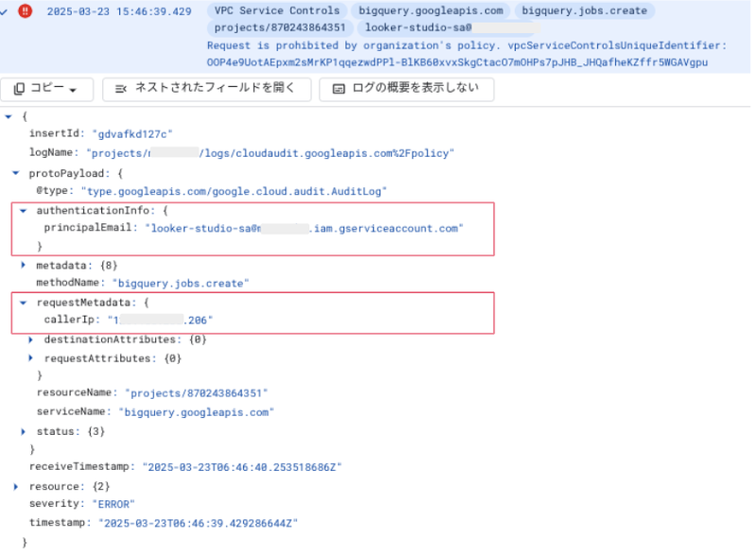This screenshot has width=756, height=556.
Task: Collapse the requestMetadata section
Action: pos(23,303)
